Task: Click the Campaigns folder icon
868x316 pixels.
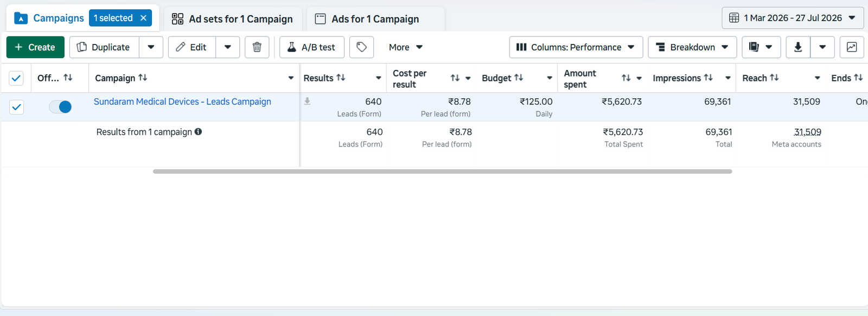Action: tap(21, 18)
